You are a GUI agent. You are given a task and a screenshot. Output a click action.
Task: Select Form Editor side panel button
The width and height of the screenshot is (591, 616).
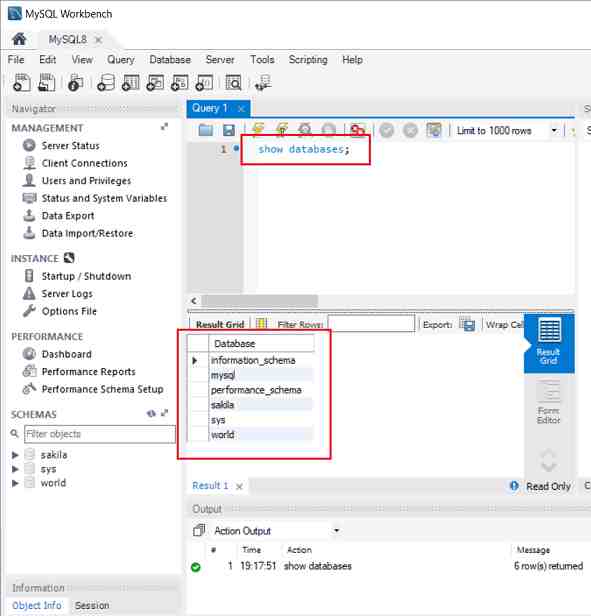549,403
